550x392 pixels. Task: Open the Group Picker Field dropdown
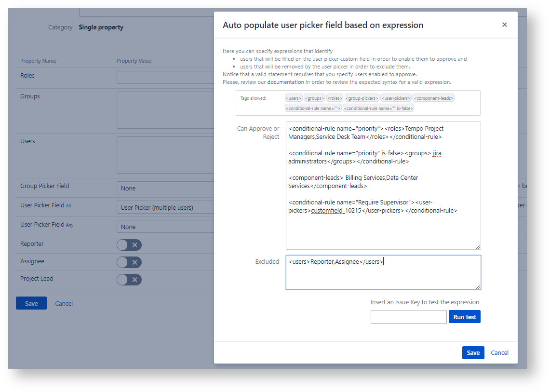(x=165, y=188)
